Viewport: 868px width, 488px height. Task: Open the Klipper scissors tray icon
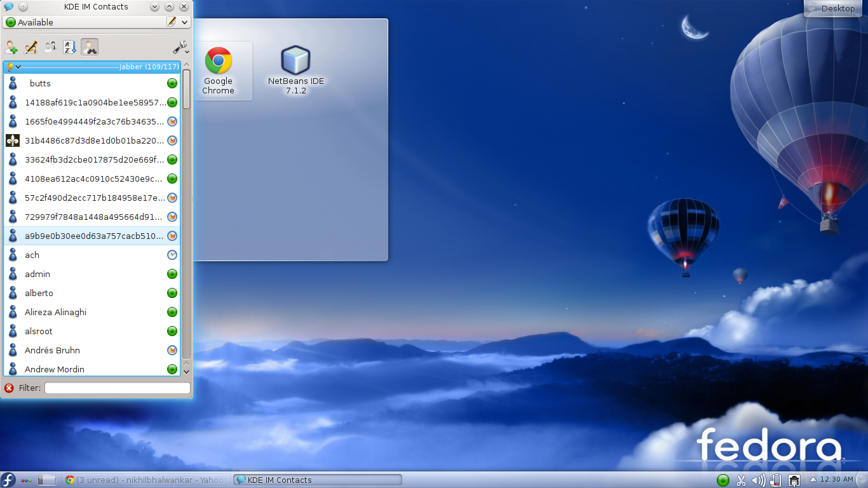741,480
